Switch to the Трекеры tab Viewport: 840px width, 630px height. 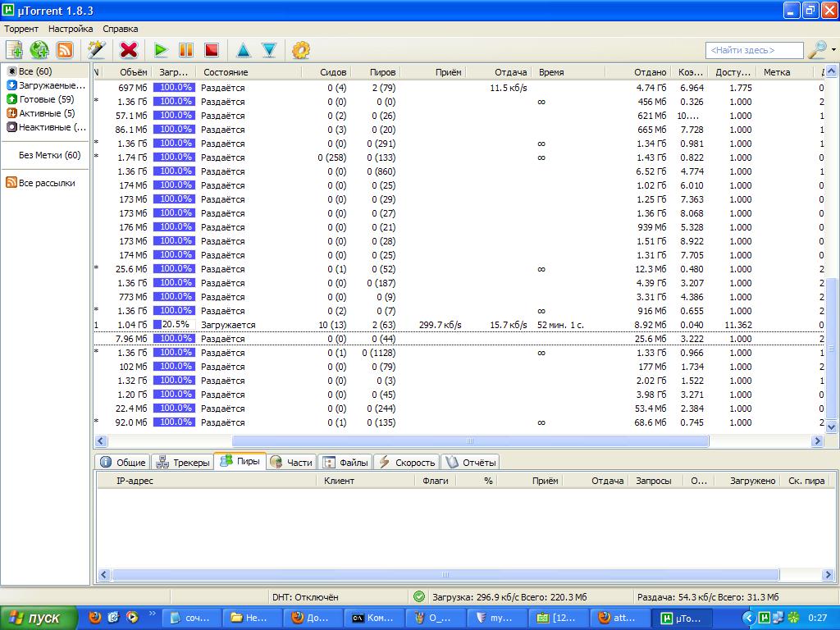coord(183,462)
